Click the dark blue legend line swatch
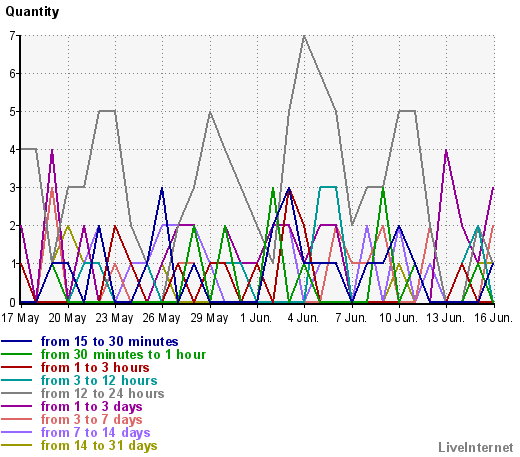 [x=16, y=341]
